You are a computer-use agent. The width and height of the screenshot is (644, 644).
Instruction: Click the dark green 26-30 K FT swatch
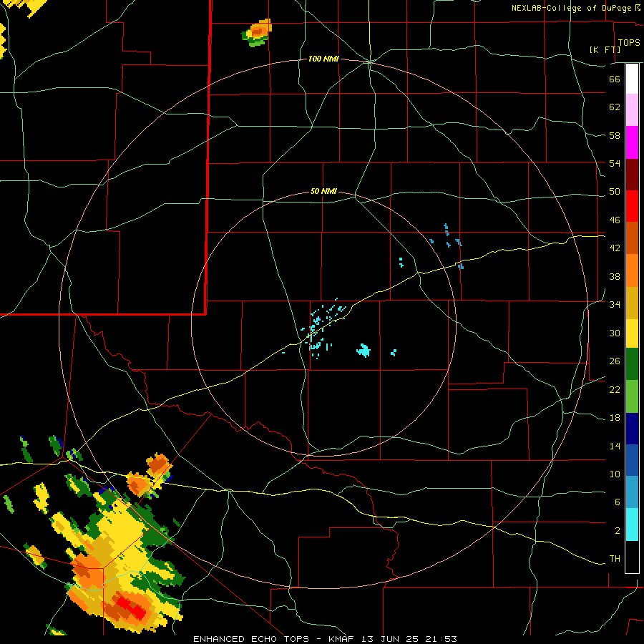[632, 364]
